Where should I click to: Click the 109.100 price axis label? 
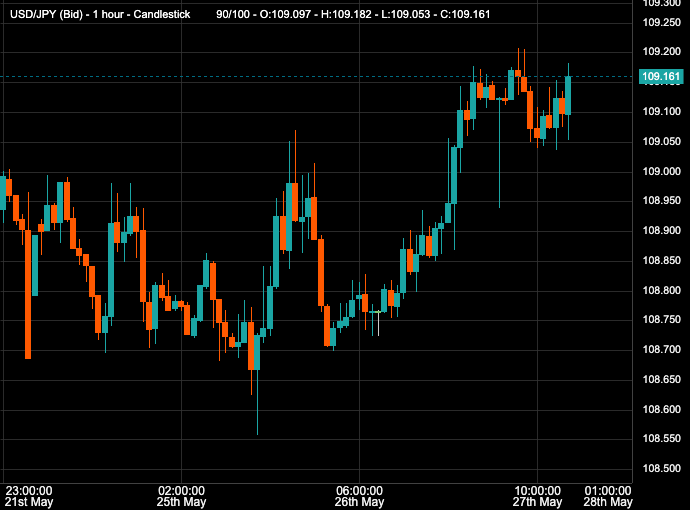tap(661, 111)
